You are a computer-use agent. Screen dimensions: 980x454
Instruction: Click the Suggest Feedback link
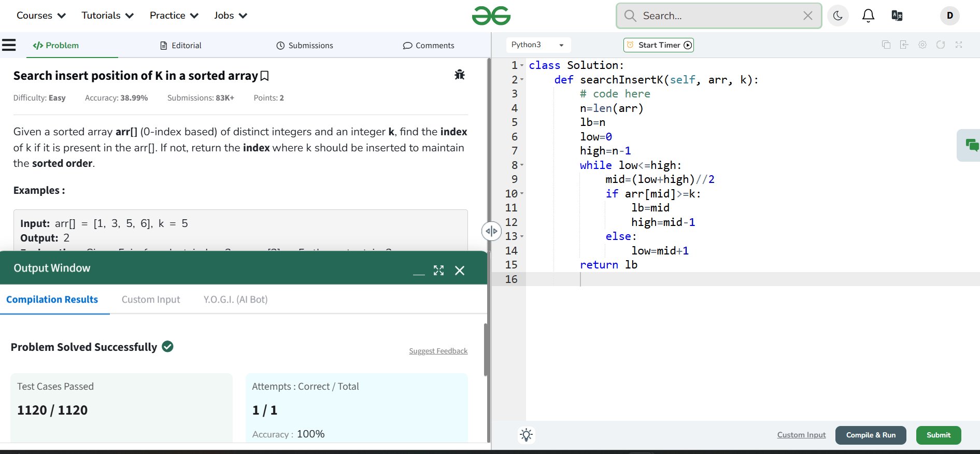tap(438, 351)
